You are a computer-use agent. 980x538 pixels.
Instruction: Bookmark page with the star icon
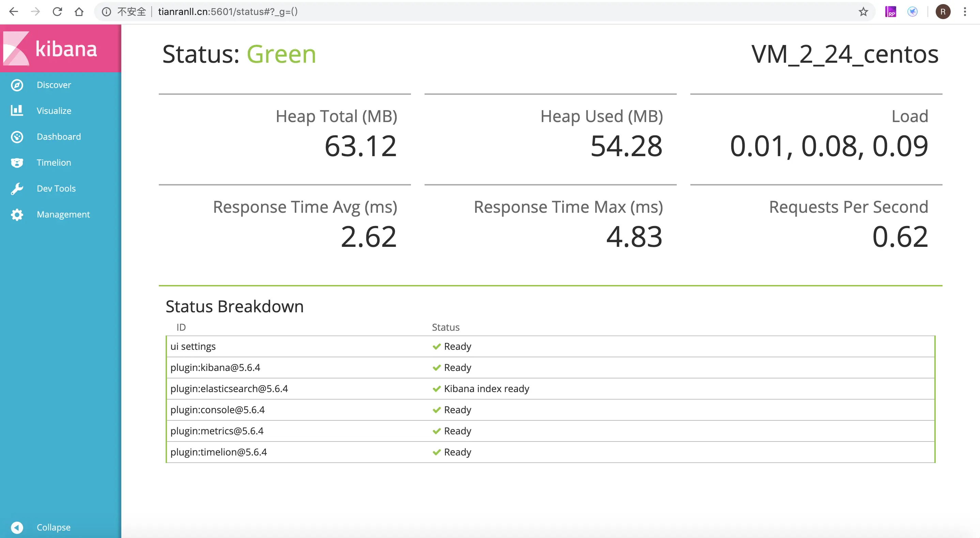point(863,12)
